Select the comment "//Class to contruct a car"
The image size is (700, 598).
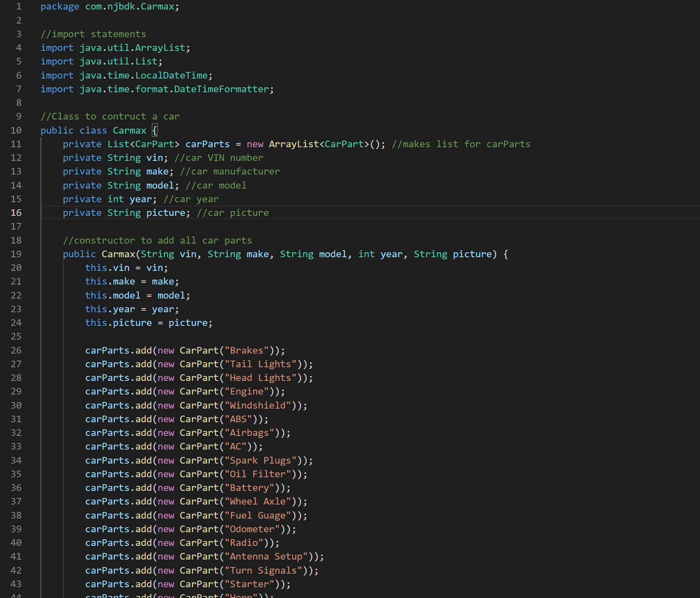[x=110, y=116]
